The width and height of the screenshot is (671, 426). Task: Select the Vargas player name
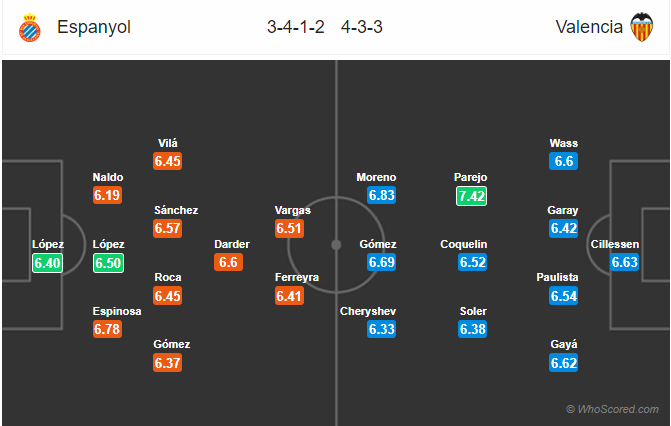[x=293, y=211]
